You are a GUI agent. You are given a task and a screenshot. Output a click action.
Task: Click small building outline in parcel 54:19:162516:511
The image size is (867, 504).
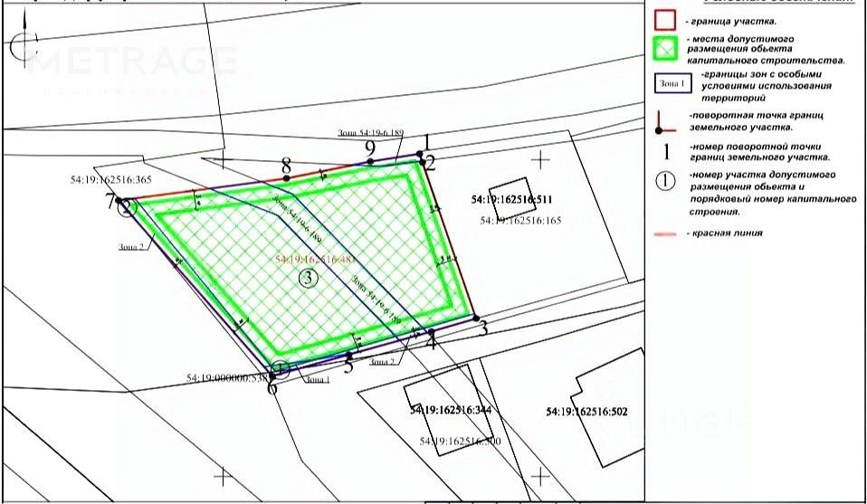coord(512,198)
